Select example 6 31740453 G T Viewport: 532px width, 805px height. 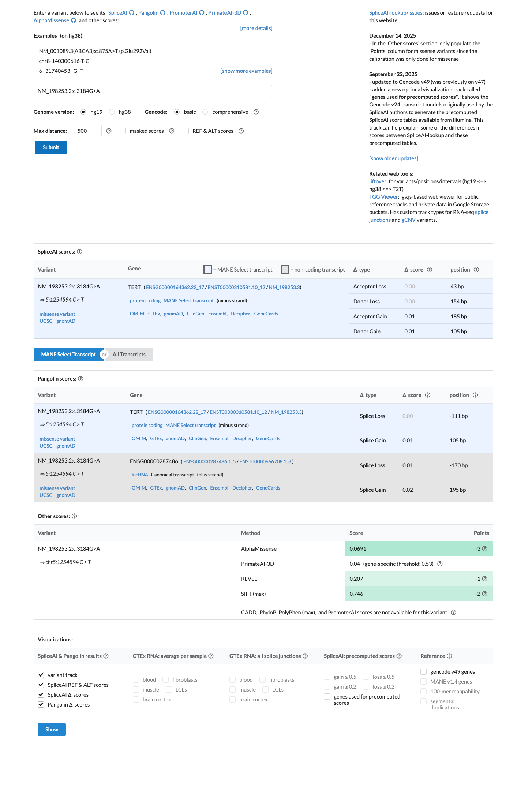click(x=61, y=71)
